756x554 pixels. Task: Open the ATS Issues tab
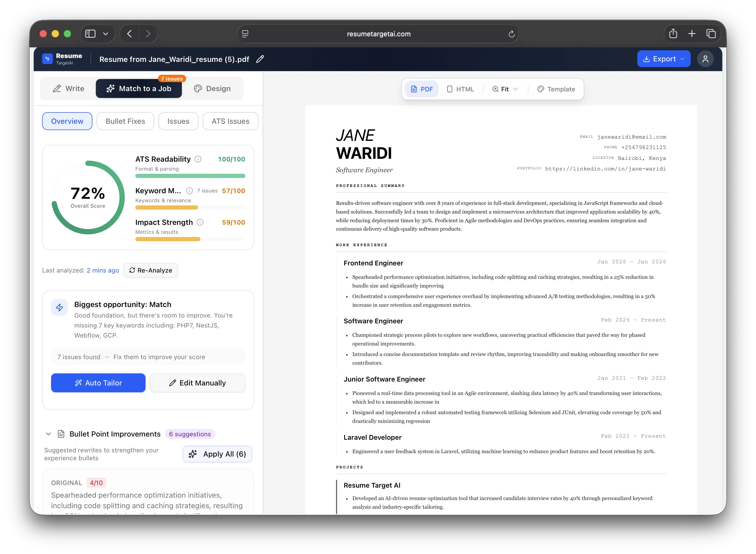tap(230, 121)
